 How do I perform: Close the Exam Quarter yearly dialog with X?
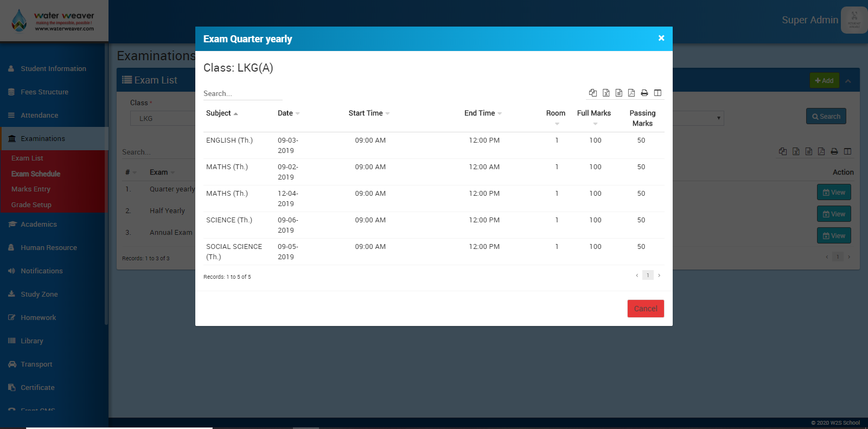pyautogui.click(x=661, y=38)
